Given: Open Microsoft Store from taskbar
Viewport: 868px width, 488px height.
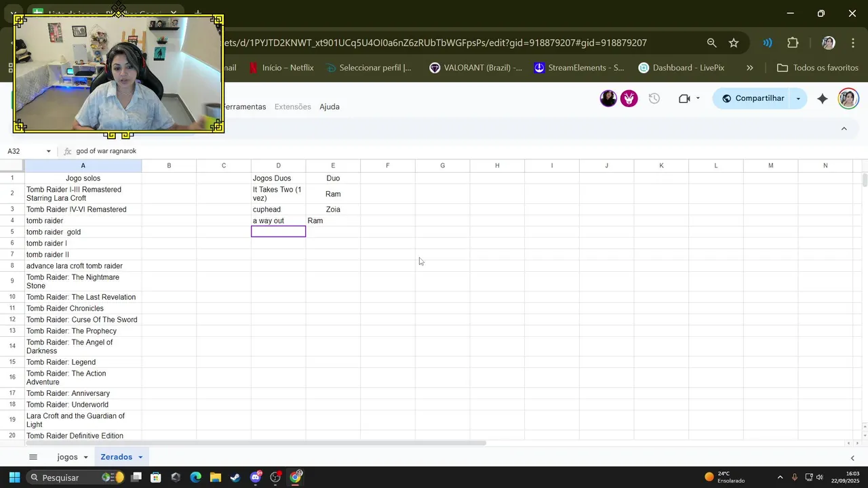Looking at the screenshot, I should (156, 477).
